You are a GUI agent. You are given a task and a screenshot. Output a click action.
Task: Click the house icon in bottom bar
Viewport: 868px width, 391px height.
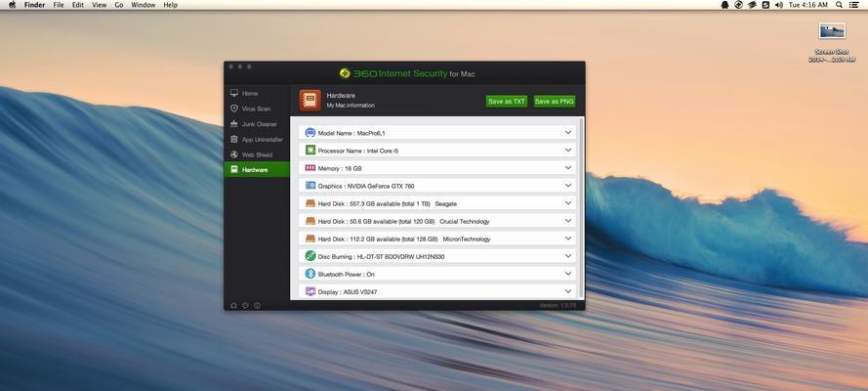pyautogui.click(x=233, y=305)
